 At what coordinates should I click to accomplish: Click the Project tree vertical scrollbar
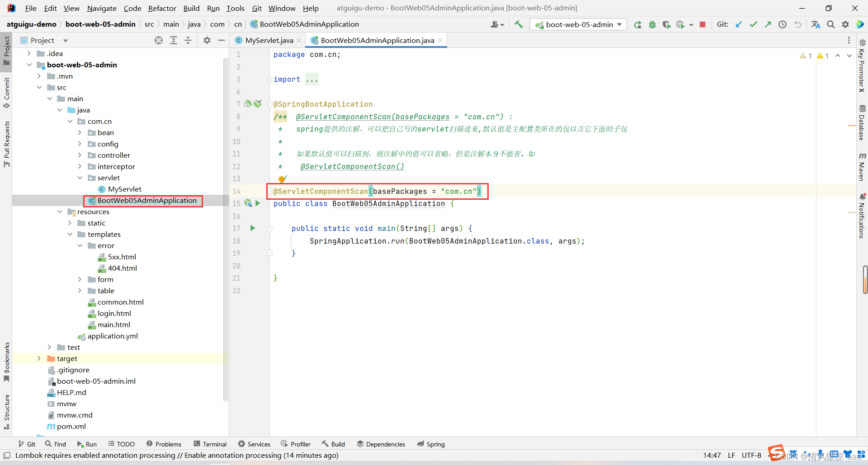[x=226, y=230]
